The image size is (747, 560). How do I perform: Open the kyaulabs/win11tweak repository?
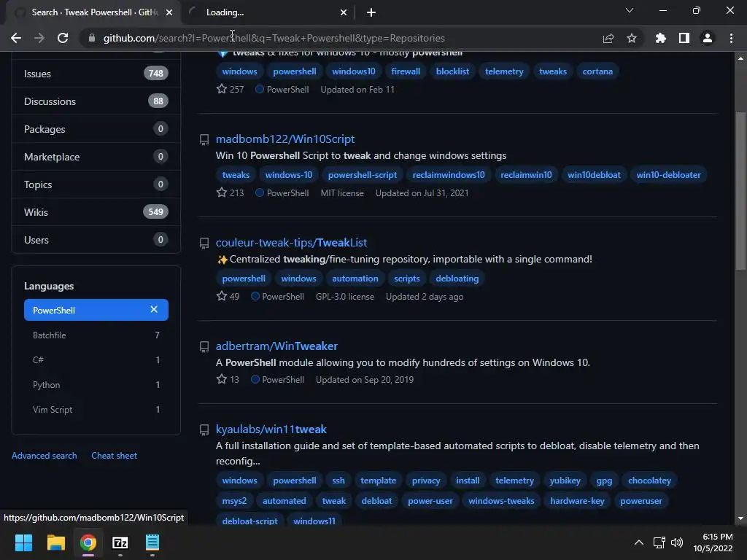(x=271, y=429)
